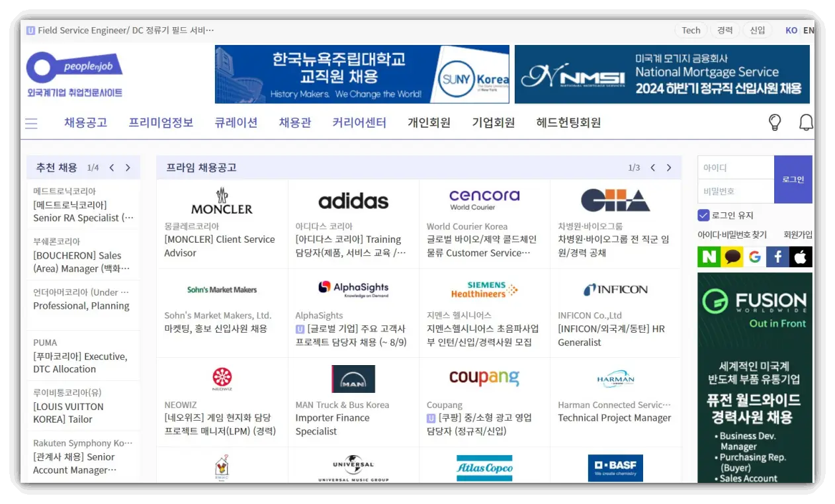Click the INFICON logo

pos(615,290)
